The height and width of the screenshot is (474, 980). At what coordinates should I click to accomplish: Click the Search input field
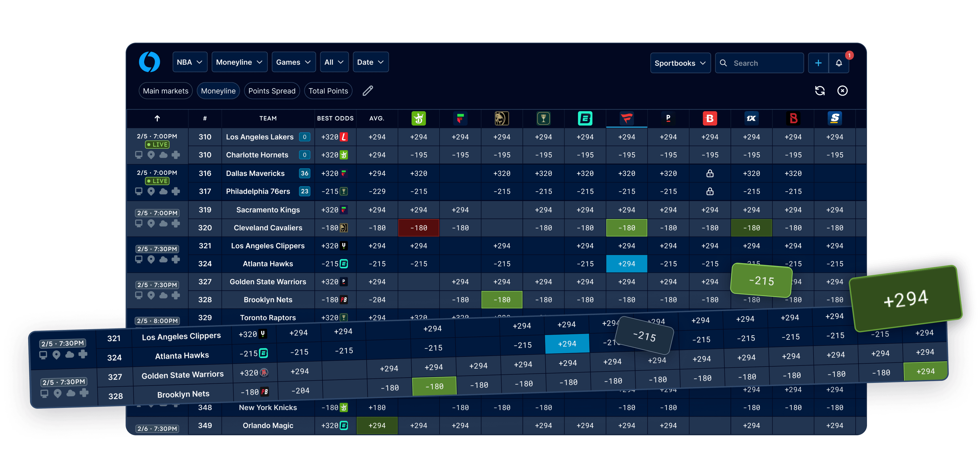coord(759,63)
